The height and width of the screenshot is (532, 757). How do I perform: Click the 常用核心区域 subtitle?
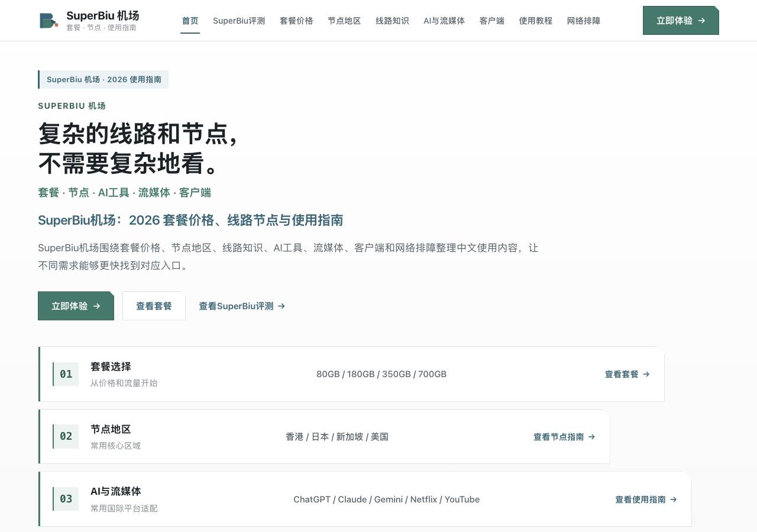115,446
